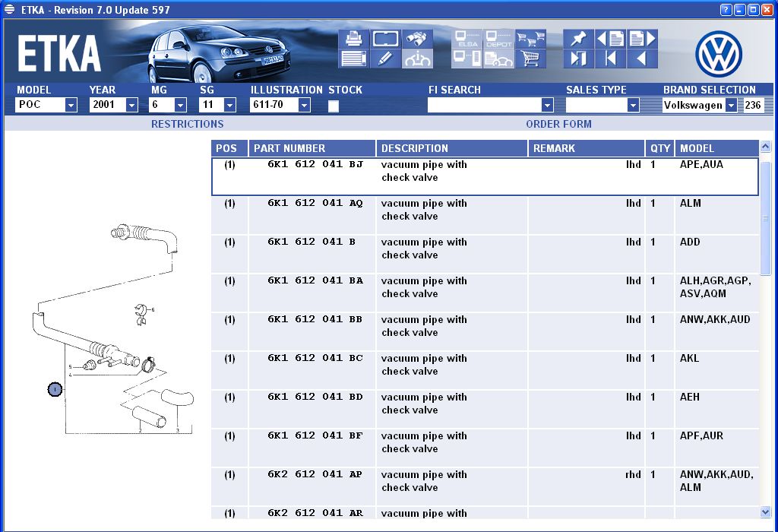
Task: Click the pencil edit icon
Action: point(385,59)
